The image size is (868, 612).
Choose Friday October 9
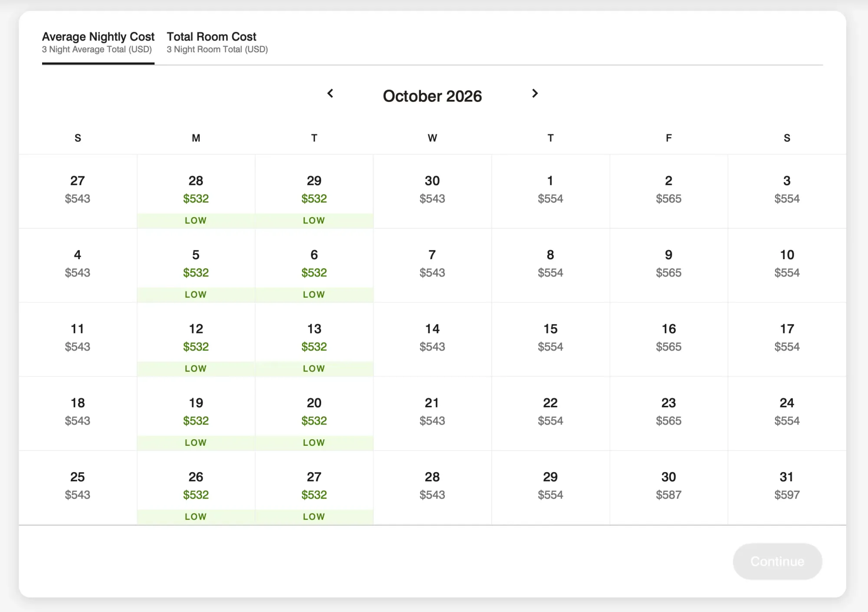(x=669, y=266)
